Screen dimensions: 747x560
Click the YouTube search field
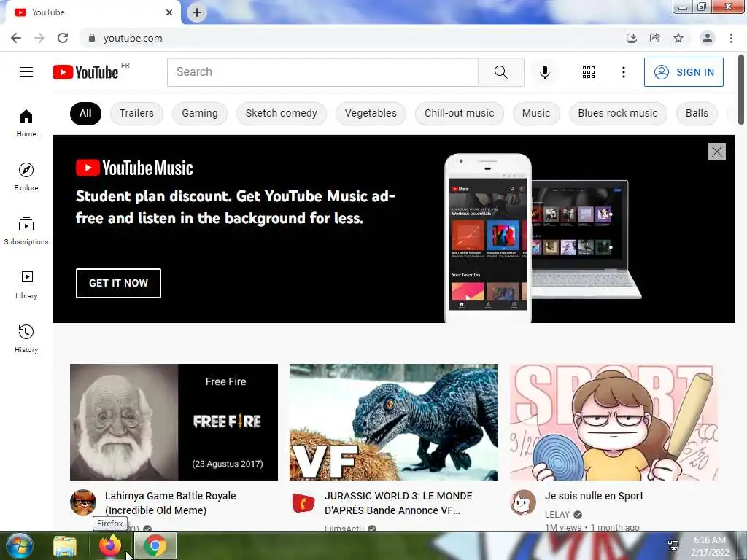pos(322,72)
